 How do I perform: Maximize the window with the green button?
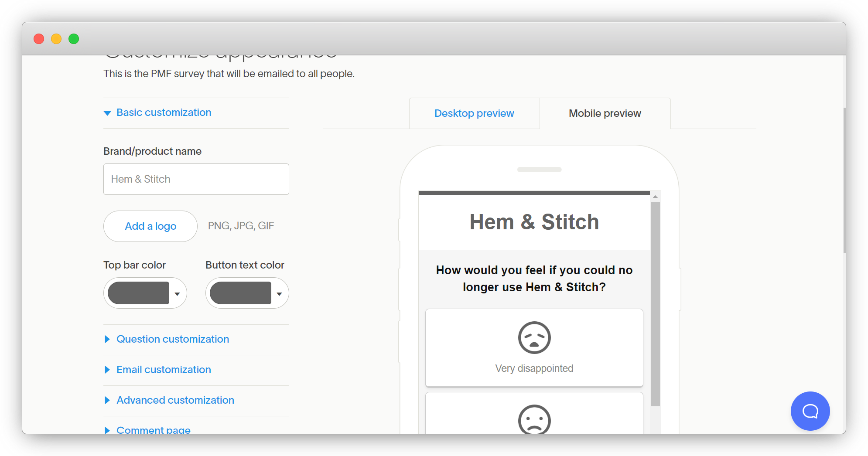74,39
